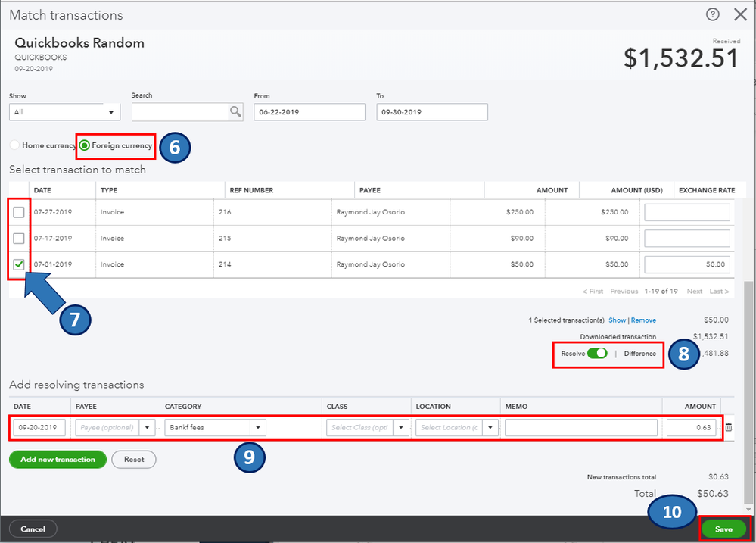Click the From date field 06-22-2019

[x=310, y=112]
